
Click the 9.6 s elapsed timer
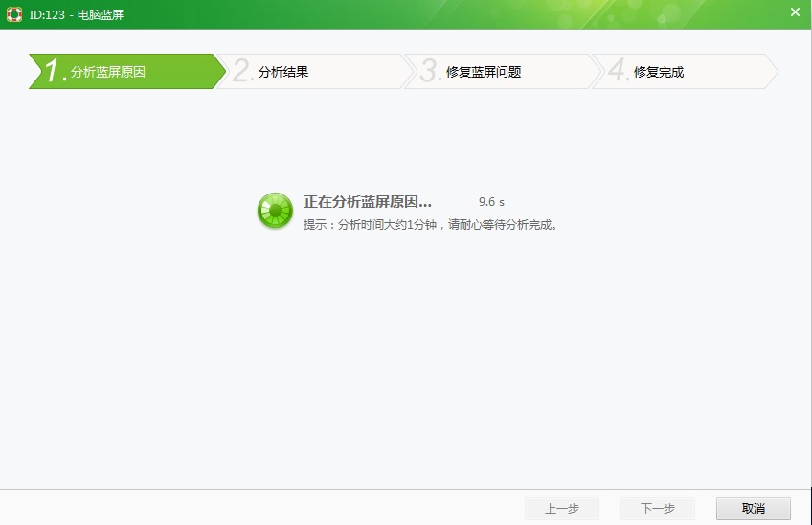[x=491, y=201]
